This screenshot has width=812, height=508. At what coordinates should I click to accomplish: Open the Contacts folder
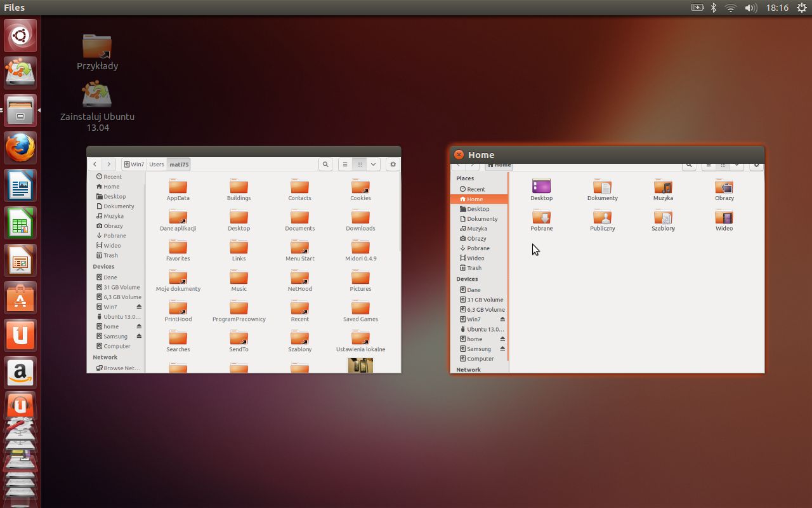point(299,190)
